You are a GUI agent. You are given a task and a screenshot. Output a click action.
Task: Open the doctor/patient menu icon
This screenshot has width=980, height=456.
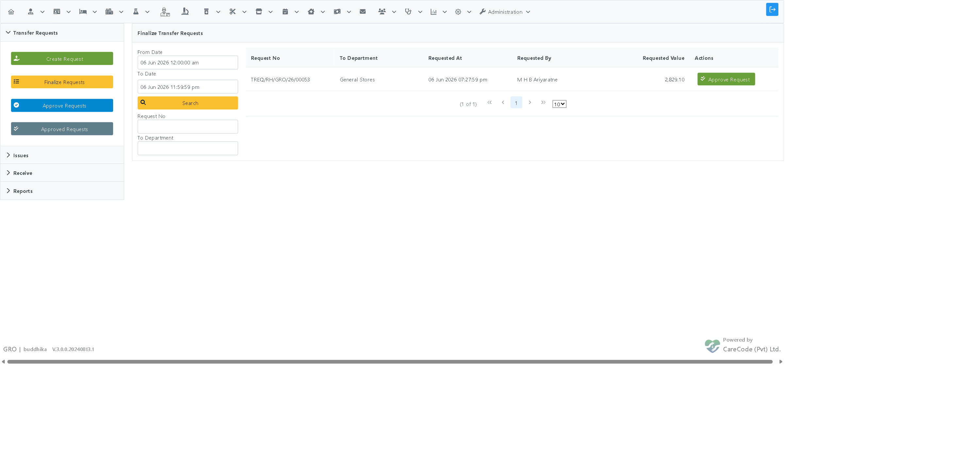click(30, 12)
